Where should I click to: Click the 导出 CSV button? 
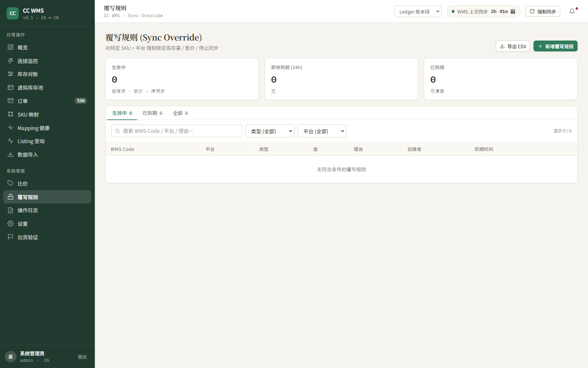[513, 46]
